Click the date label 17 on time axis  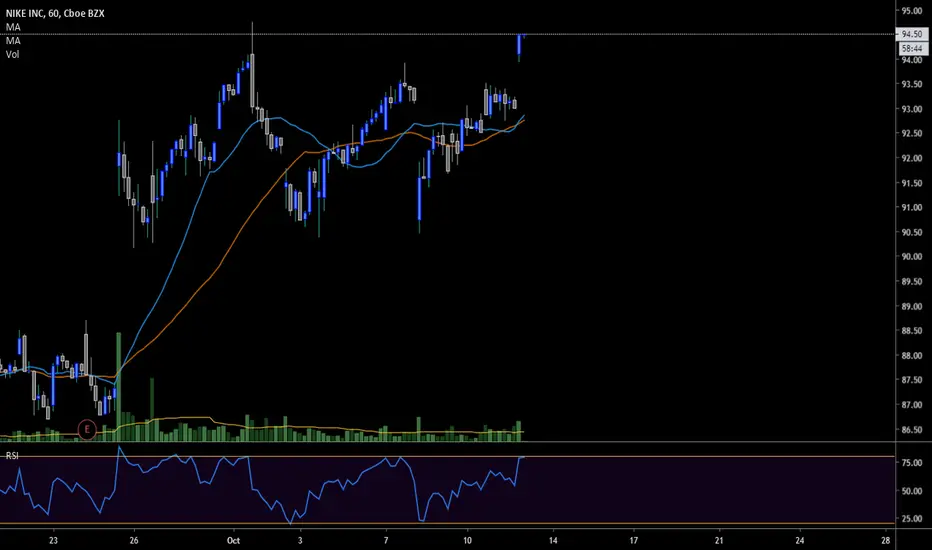(x=634, y=540)
